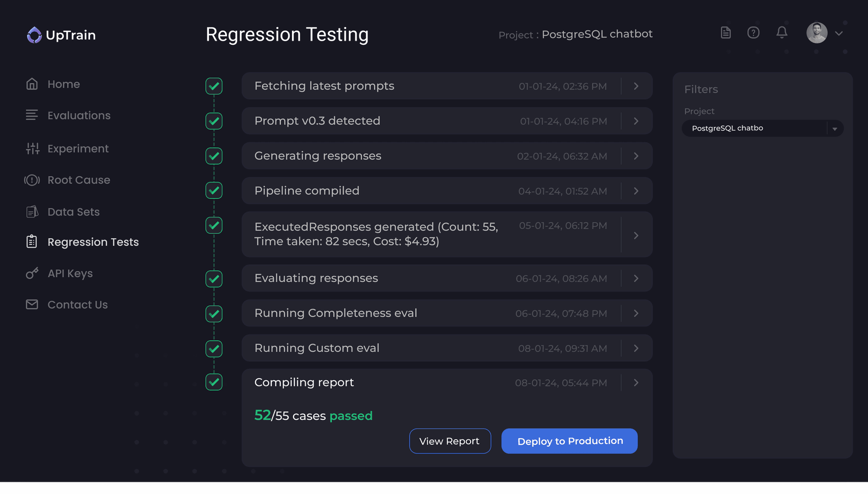Click the UpTrain logo icon
Image resolution: width=868 pixels, height=494 pixels.
33,35
